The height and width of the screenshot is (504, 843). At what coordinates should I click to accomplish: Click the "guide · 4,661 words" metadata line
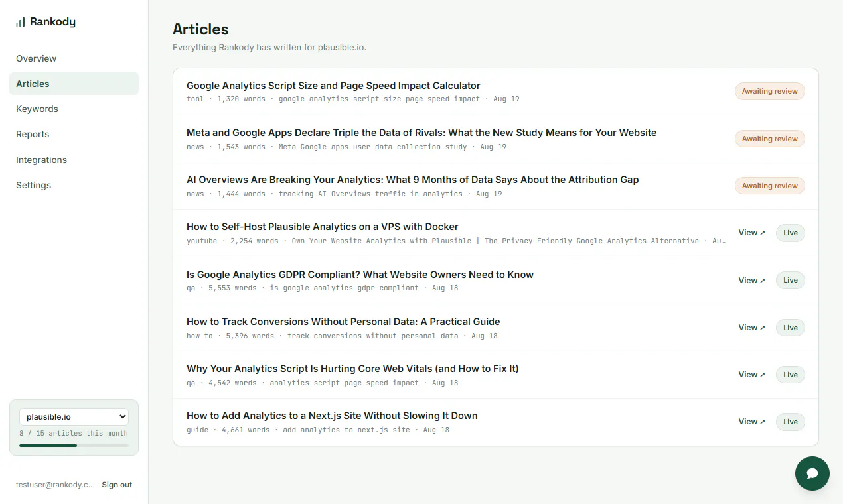coord(318,430)
